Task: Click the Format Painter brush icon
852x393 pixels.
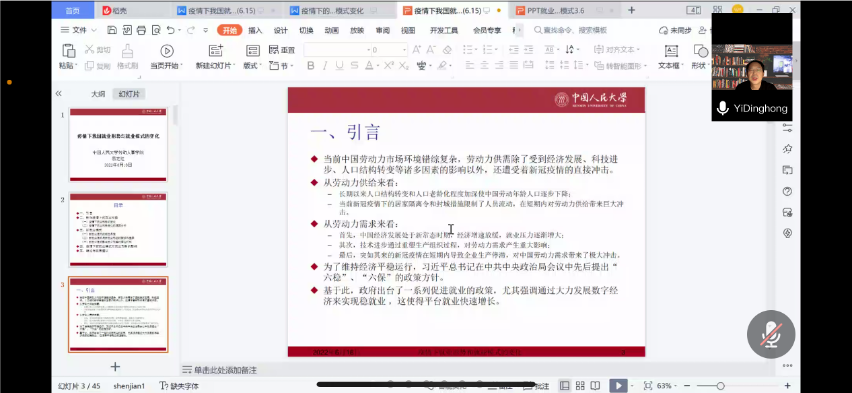Action: point(128,51)
